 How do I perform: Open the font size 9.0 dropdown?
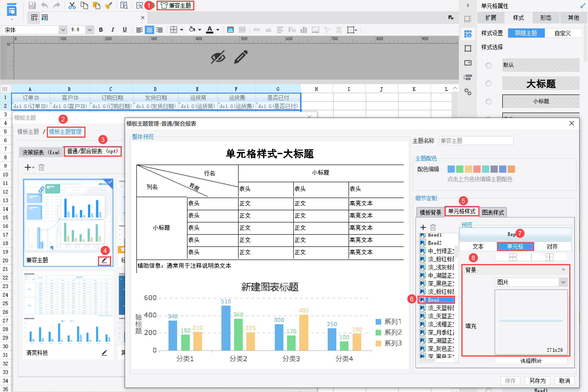pyautogui.click(x=90, y=30)
